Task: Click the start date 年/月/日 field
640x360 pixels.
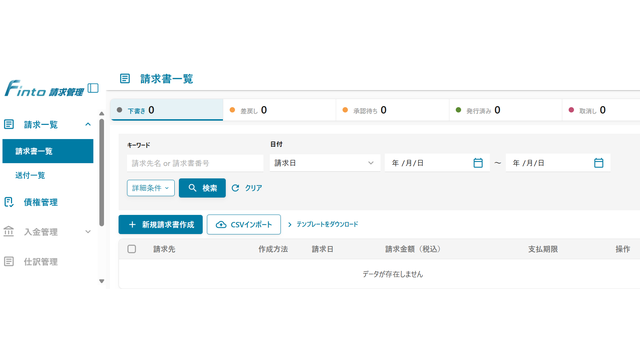Action: pyautogui.click(x=437, y=163)
